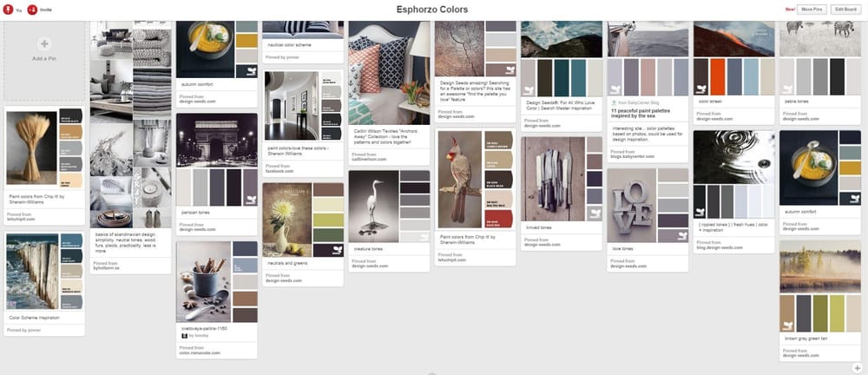Click the Invite label in the header
The width and height of the screenshot is (868, 375).
pyautogui.click(x=44, y=10)
